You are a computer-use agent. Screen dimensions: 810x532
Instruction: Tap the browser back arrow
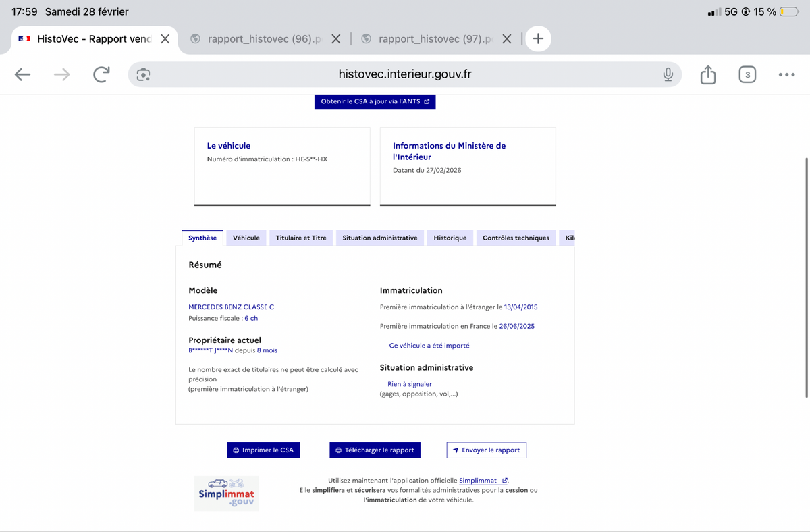23,74
